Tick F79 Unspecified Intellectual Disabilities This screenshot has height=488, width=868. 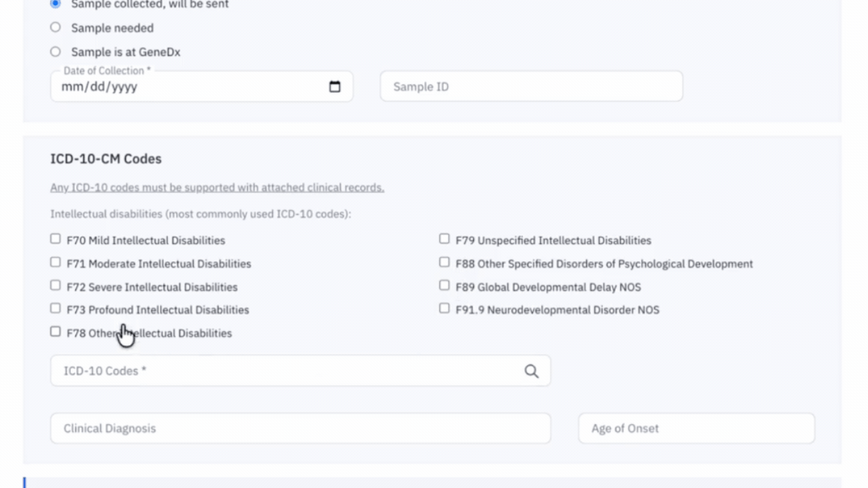click(x=444, y=239)
